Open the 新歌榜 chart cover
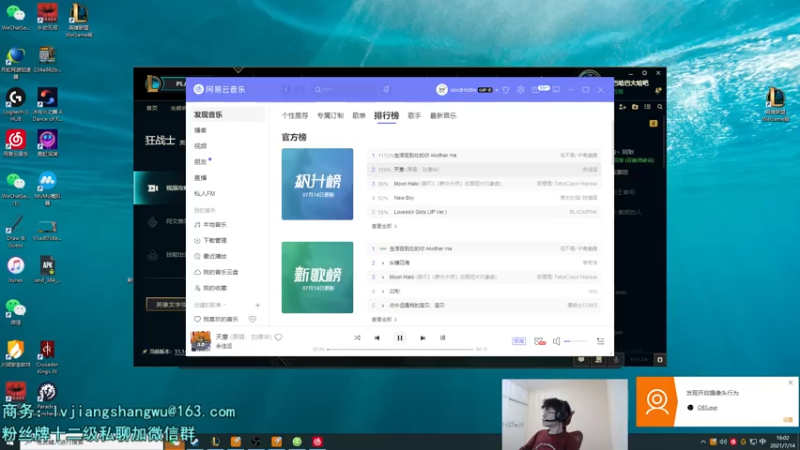This screenshot has height=450, width=800. (x=317, y=277)
